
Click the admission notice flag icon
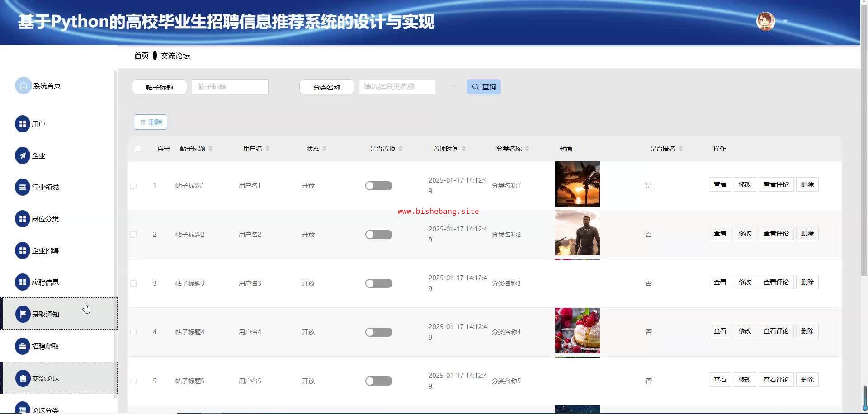(23, 314)
